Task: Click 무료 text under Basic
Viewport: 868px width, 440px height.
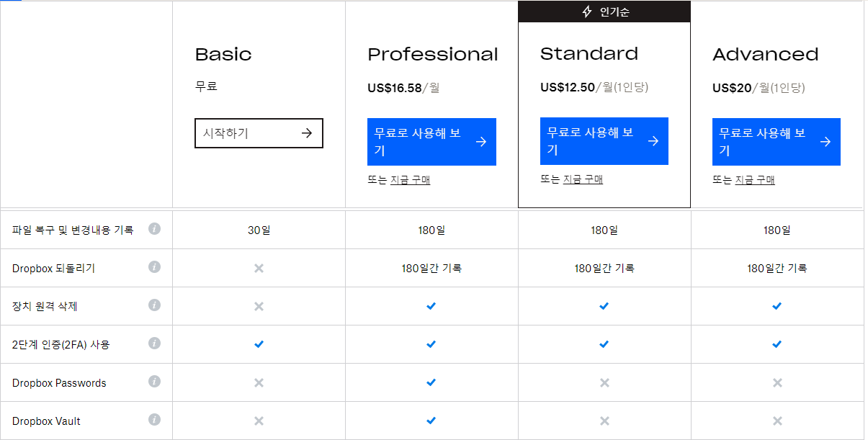Action: pos(206,86)
